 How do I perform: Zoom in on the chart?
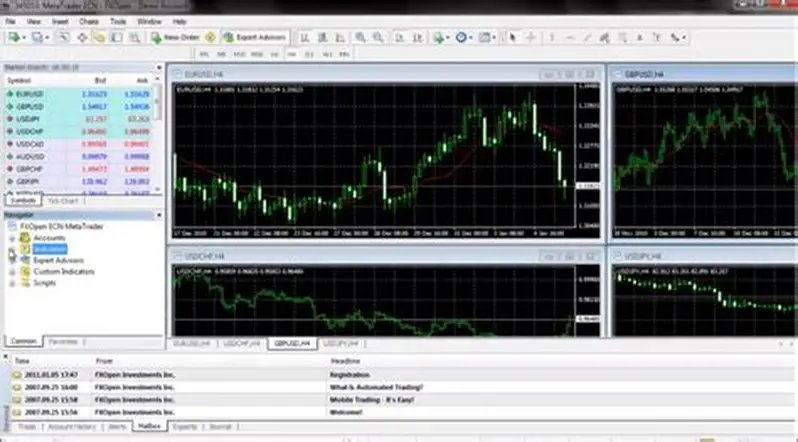(360, 37)
